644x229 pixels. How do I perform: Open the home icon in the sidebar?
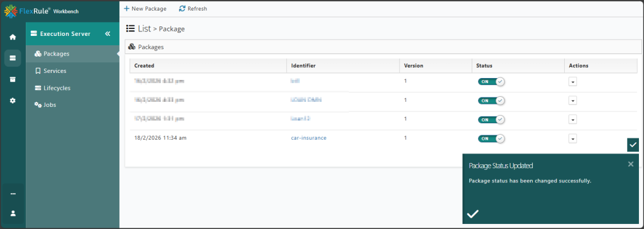[x=13, y=37]
